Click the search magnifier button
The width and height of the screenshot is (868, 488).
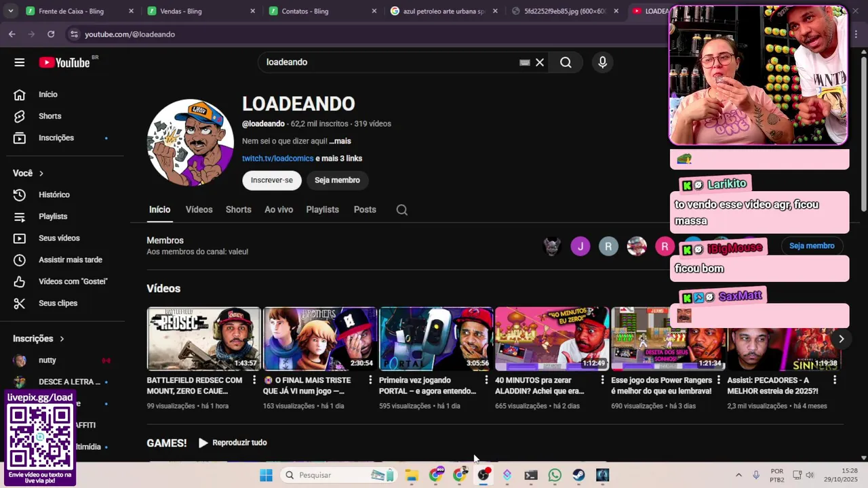566,62
